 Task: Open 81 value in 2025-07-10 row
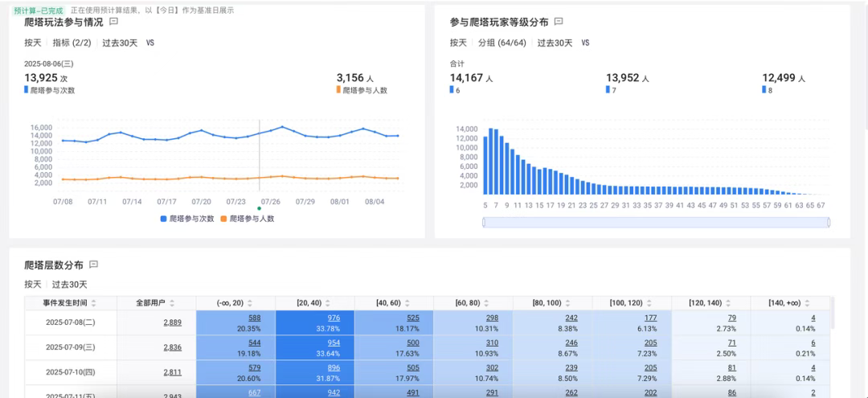tap(732, 367)
